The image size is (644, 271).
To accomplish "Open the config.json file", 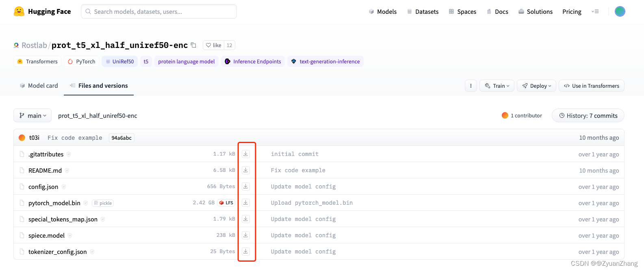I will point(43,186).
